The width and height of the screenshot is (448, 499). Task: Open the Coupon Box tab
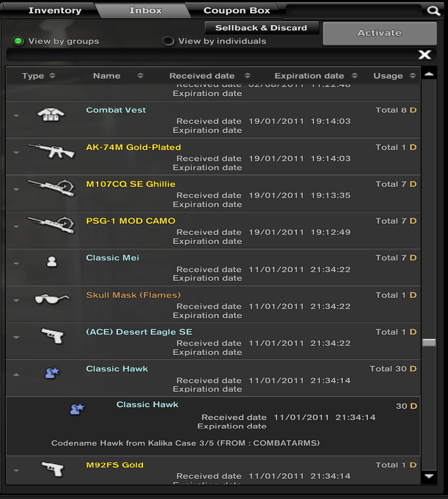[237, 11]
